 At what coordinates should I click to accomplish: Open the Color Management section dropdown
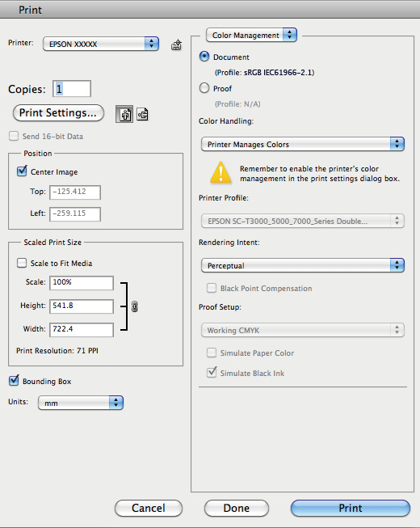pos(251,35)
